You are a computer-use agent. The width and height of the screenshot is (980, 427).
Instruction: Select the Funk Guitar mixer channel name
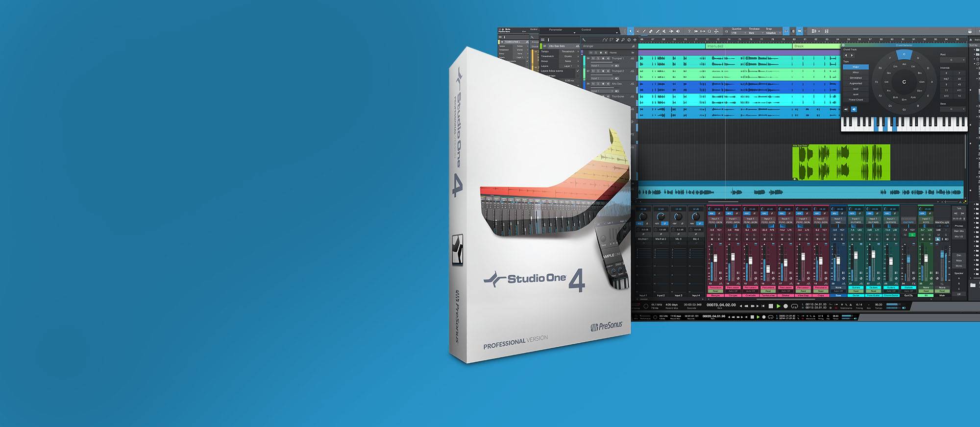pos(873,296)
